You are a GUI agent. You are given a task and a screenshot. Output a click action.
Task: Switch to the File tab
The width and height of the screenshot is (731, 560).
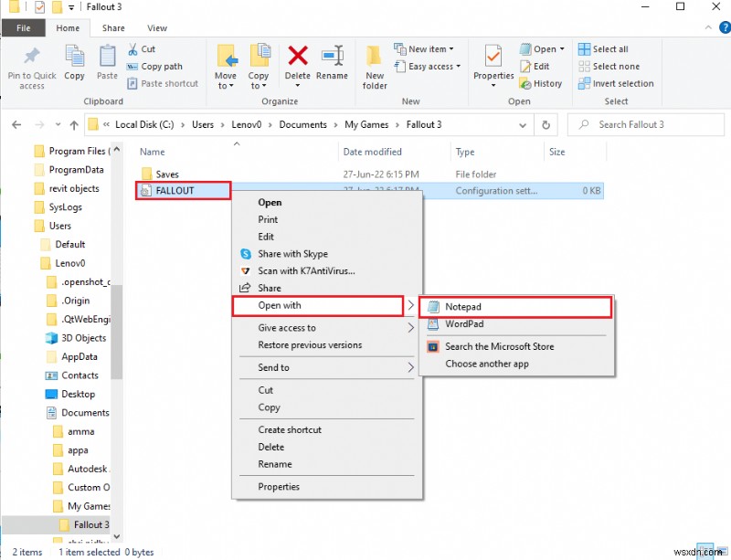tap(24, 28)
